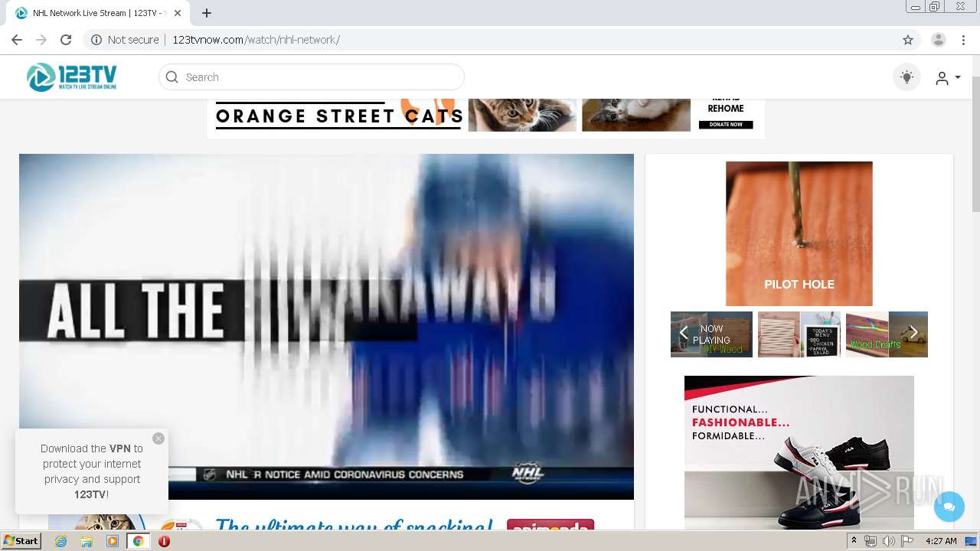Open the user account dropdown
Viewport: 980px width, 551px height.
point(948,78)
